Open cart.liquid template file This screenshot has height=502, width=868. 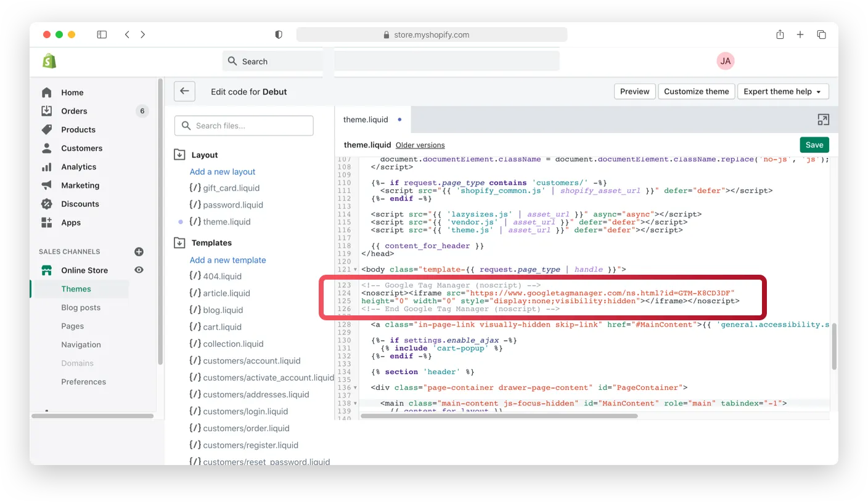[x=222, y=327]
